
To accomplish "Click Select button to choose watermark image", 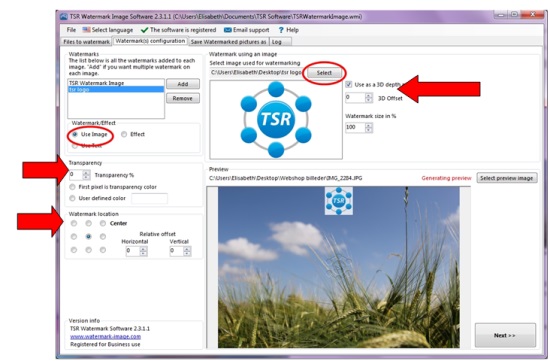I will point(324,73).
